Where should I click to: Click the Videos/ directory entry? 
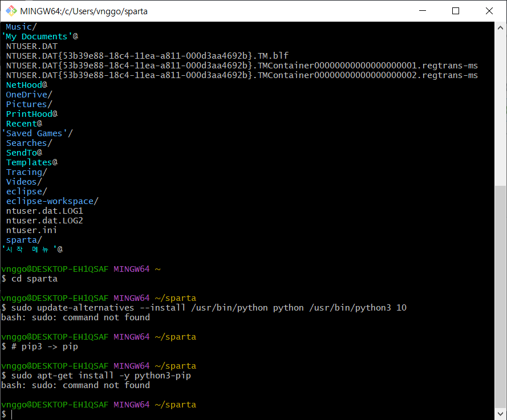[24, 182]
